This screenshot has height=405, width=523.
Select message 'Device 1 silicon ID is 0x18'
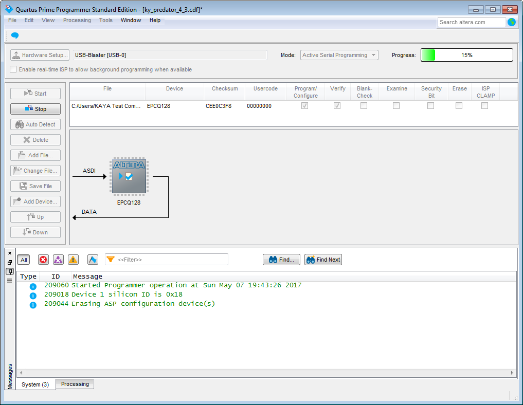click(x=127, y=295)
